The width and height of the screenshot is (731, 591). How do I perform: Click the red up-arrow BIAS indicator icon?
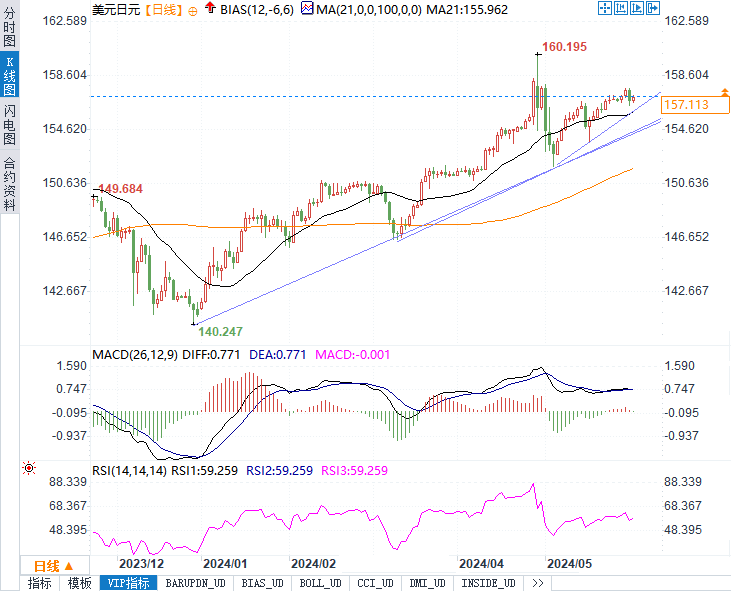(x=211, y=7)
